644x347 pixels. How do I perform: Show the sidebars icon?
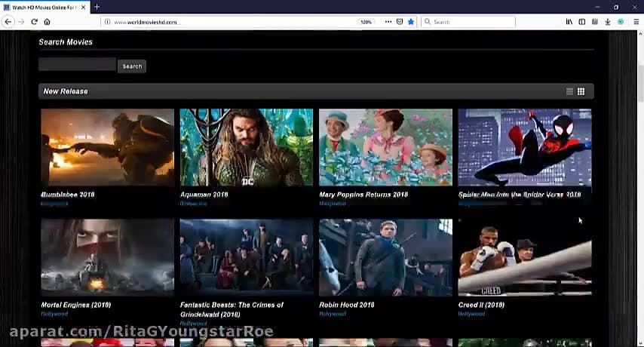click(582, 22)
